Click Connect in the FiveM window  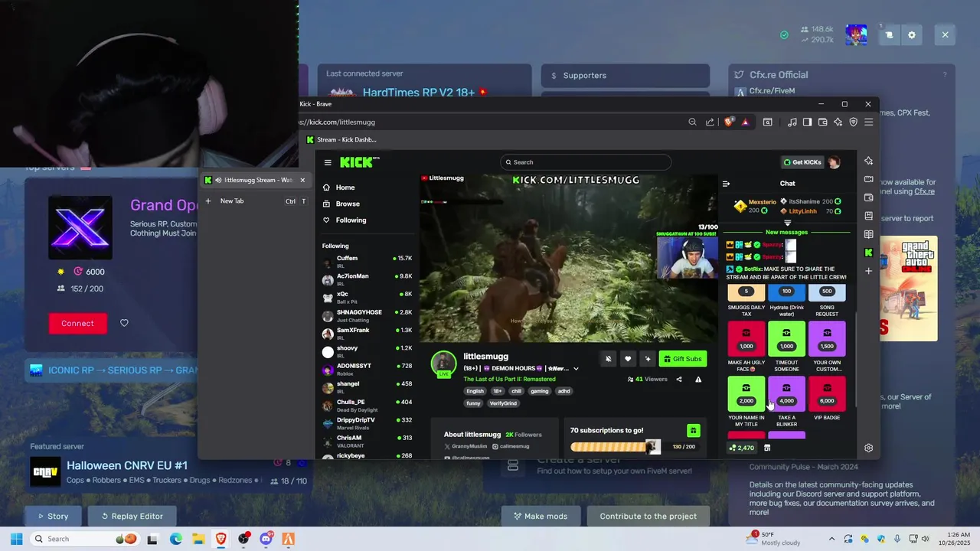click(77, 323)
